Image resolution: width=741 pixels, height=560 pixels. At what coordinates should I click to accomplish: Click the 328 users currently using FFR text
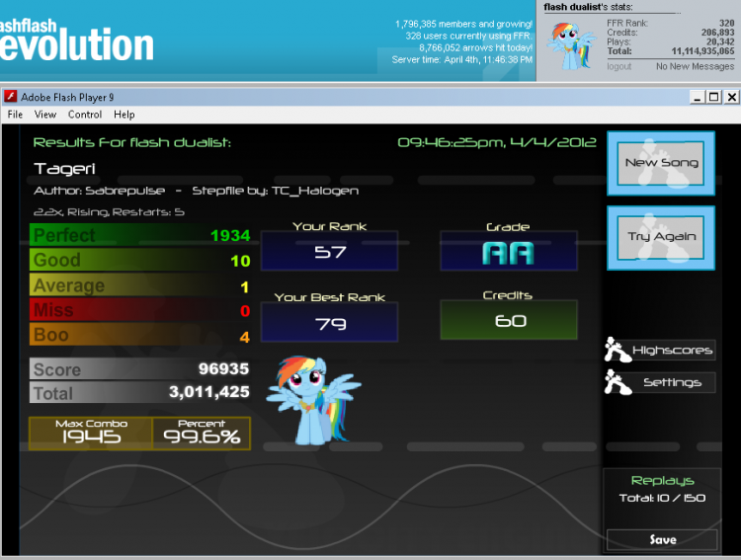[x=468, y=36]
